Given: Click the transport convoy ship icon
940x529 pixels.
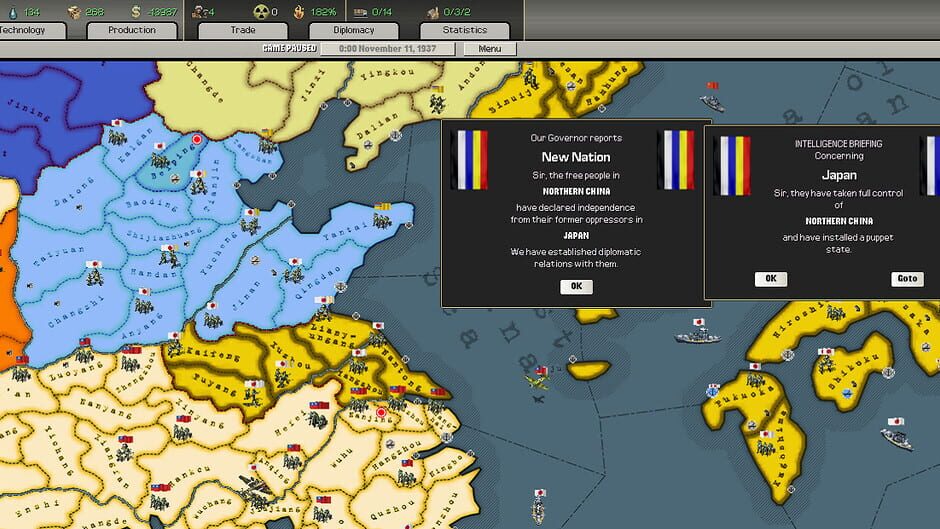Looking at the screenshot, I should click(x=362, y=12).
